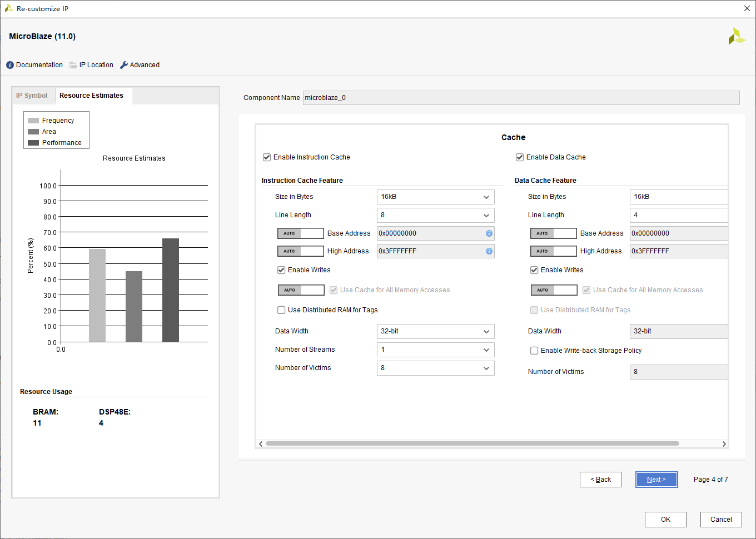Proceed with the Next button

[x=656, y=480]
